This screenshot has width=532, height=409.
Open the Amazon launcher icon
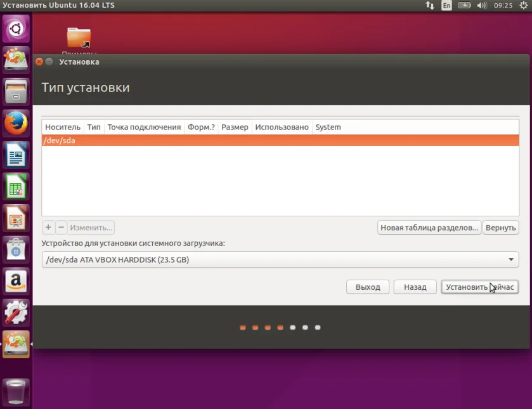coord(16,282)
